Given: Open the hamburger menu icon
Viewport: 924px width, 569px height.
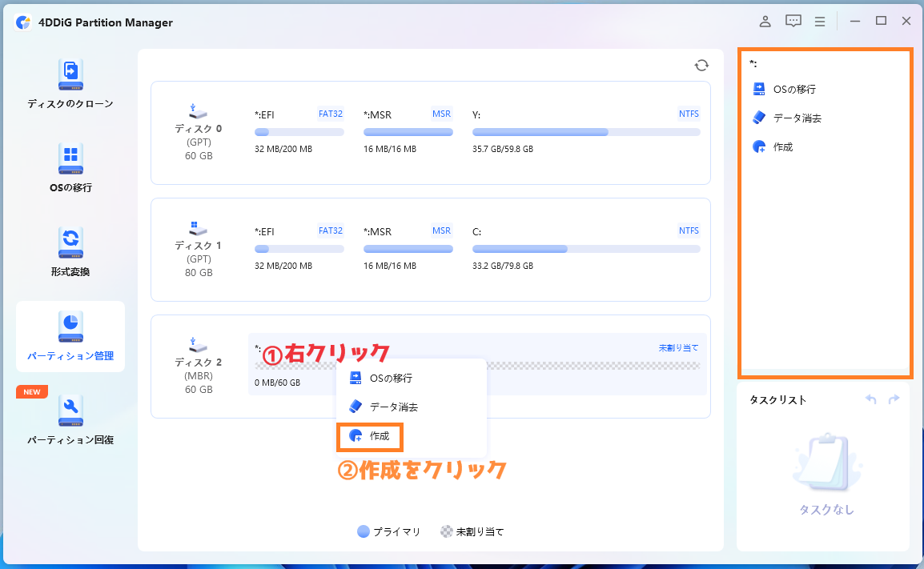Looking at the screenshot, I should coord(820,22).
